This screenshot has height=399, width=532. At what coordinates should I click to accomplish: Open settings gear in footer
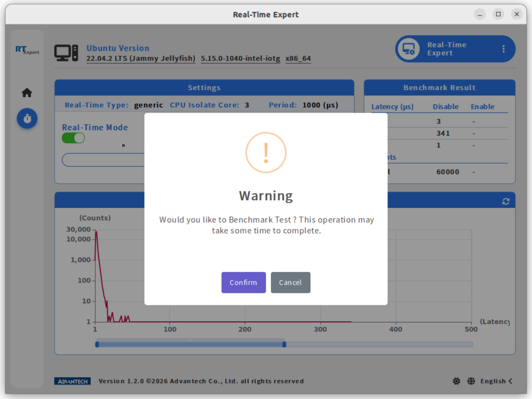click(x=457, y=381)
